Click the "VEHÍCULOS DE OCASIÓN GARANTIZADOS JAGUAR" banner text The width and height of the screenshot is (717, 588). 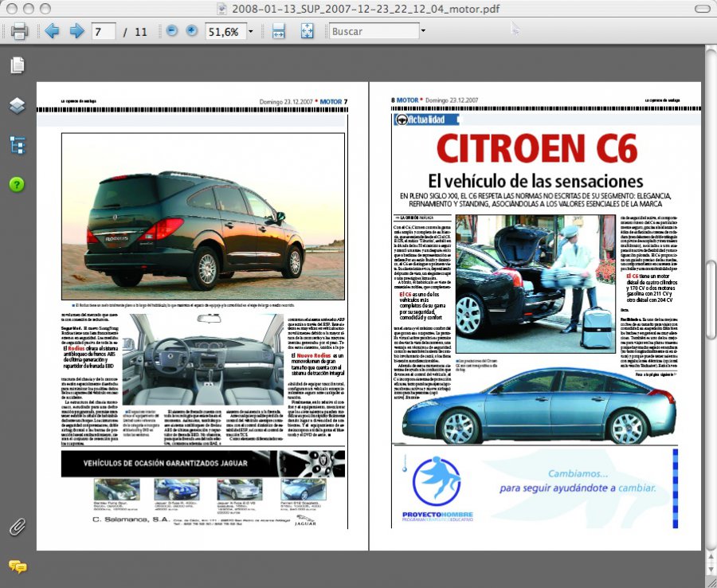point(166,463)
